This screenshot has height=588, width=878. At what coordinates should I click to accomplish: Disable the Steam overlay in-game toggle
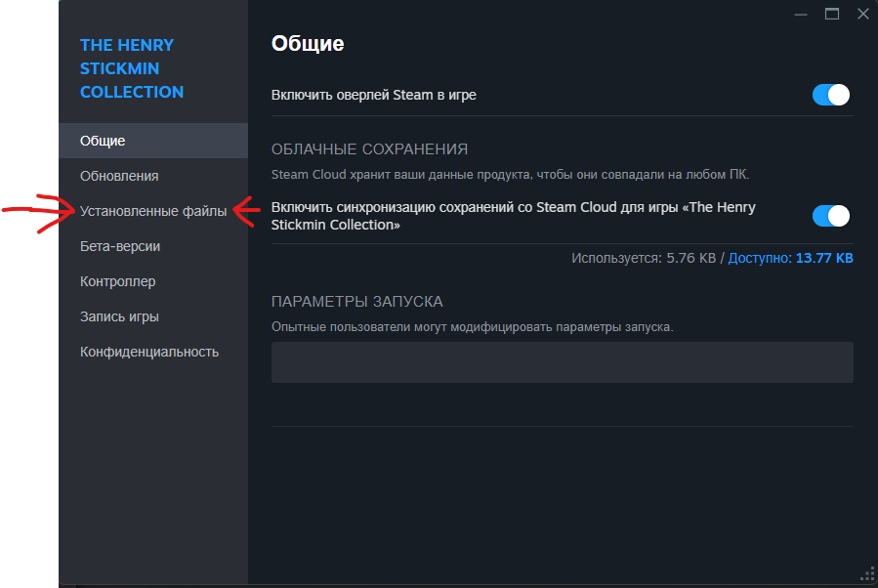tap(831, 95)
